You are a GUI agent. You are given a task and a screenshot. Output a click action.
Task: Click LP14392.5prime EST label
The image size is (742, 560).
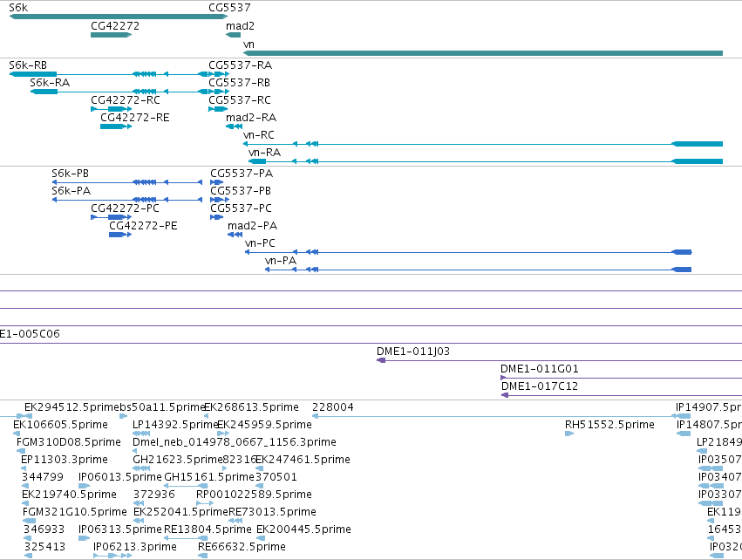174,425
